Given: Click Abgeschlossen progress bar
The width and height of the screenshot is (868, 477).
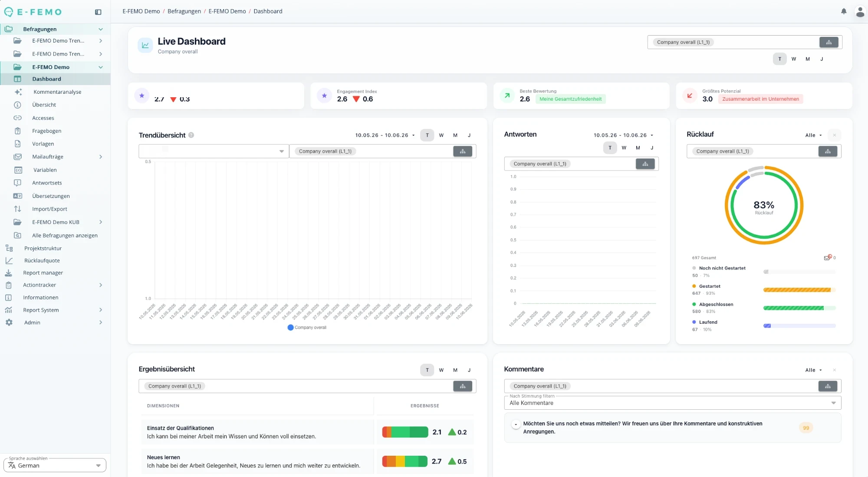Looking at the screenshot, I should 799,308.
